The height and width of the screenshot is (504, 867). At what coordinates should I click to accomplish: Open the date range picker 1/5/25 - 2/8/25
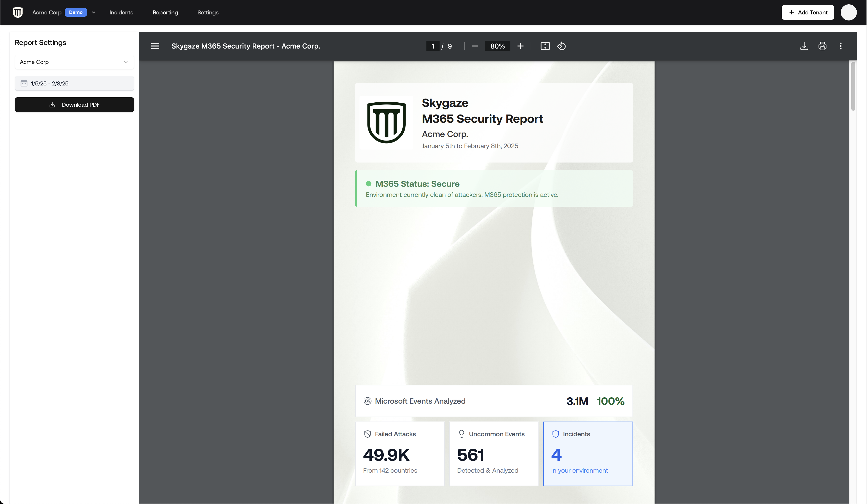click(x=74, y=83)
